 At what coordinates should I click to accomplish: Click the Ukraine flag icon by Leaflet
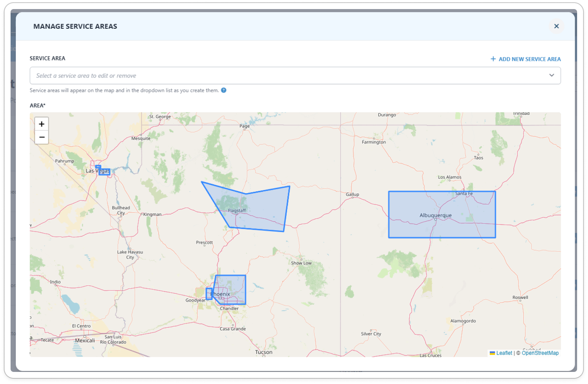[x=492, y=353]
